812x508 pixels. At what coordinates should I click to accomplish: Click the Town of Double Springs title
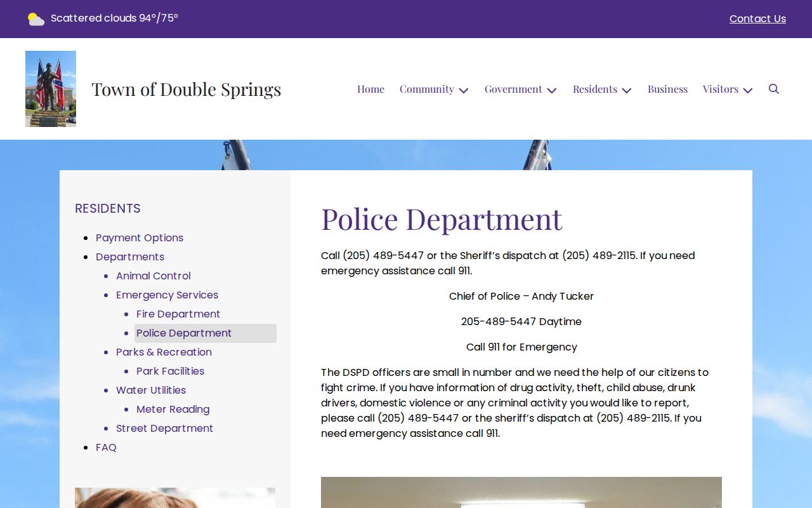pos(187,89)
